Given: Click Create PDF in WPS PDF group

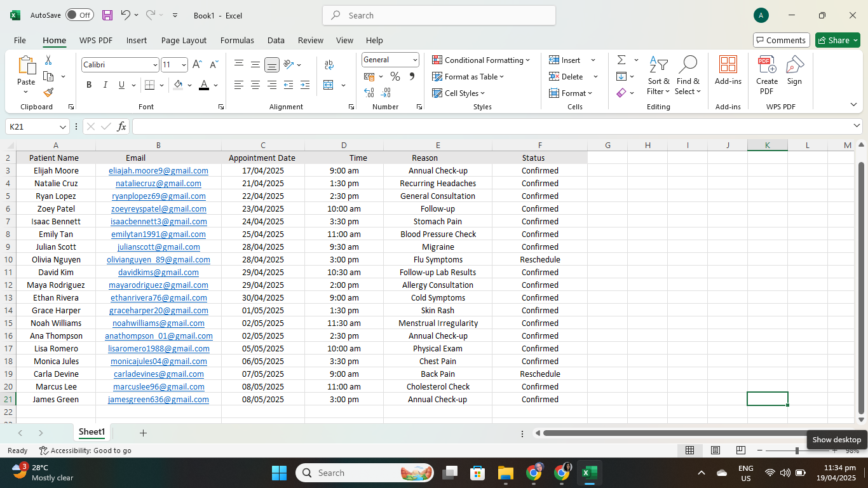Looking at the screenshot, I should [767, 75].
